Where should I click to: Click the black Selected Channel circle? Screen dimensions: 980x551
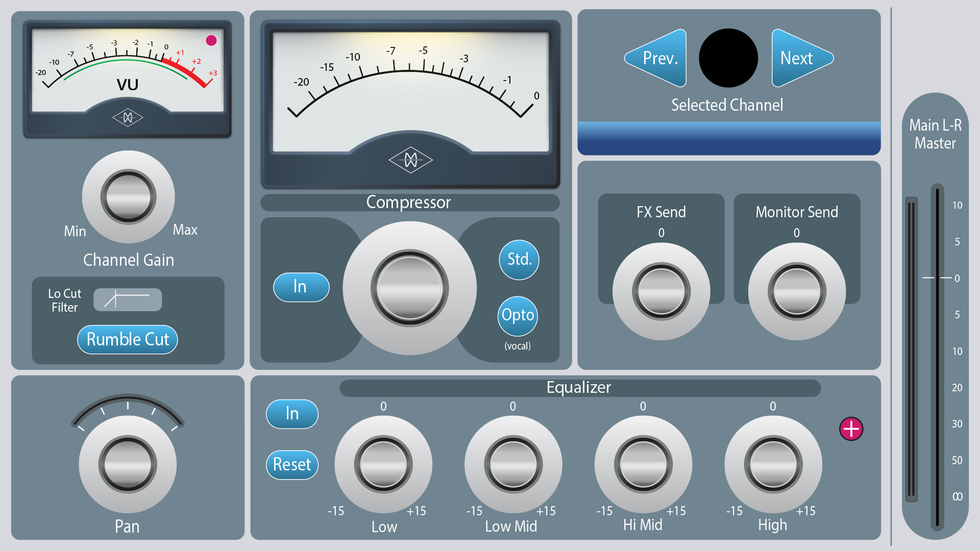(728, 58)
